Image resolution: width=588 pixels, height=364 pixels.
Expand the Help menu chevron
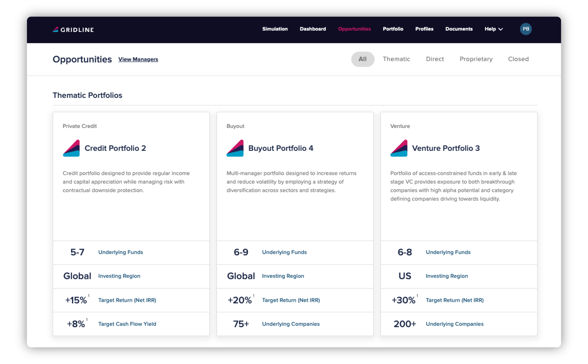501,29
